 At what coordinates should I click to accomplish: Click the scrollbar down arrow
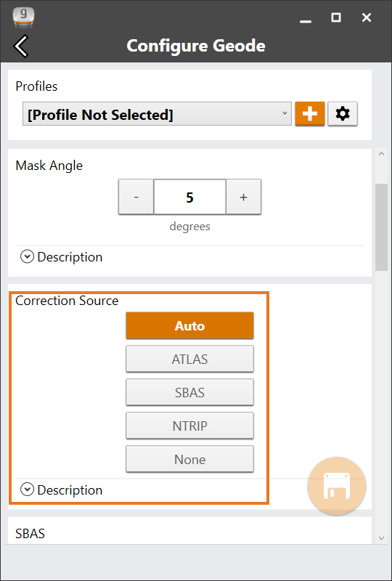[x=382, y=537]
